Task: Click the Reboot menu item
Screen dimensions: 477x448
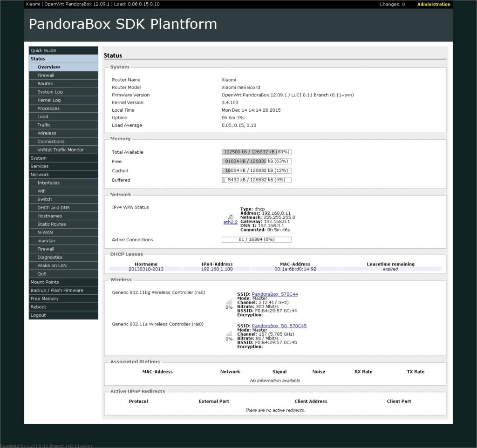Action: click(x=38, y=307)
